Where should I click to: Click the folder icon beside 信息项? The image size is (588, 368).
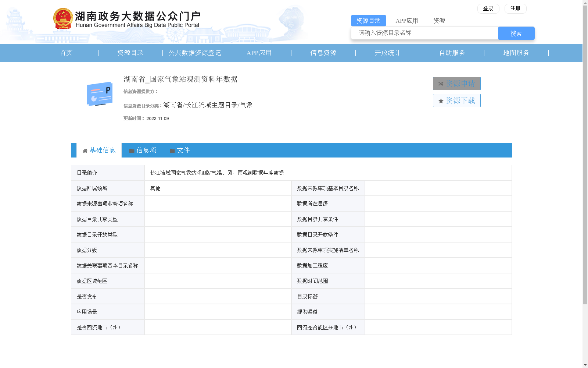click(x=131, y=150)
